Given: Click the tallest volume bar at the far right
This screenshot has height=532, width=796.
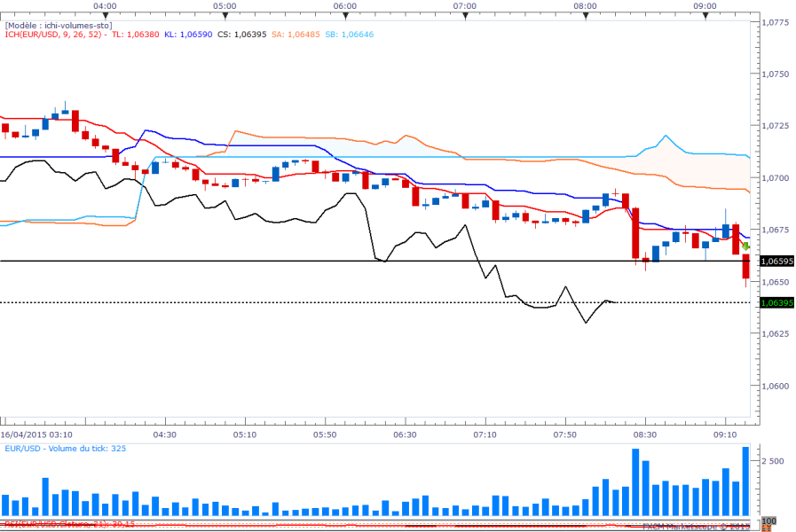Looking at the screenshot, I should click(x=745, y=481).
